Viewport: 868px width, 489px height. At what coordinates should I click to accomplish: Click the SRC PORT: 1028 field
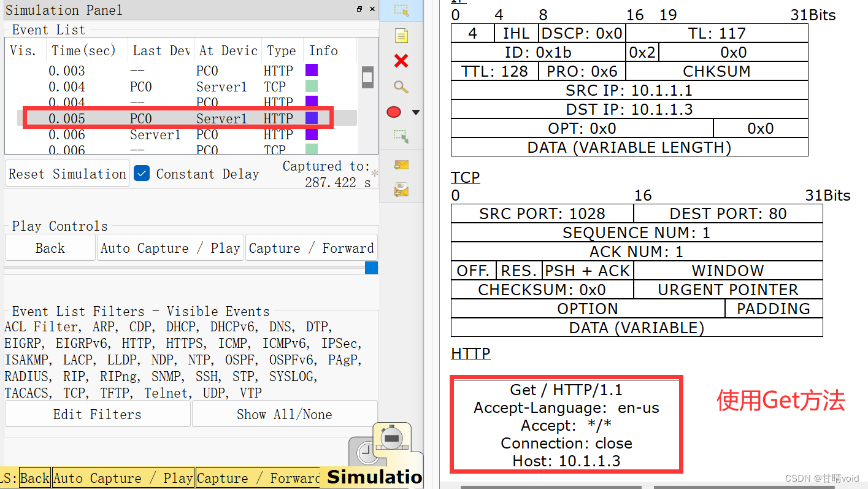tap(542, 214)
